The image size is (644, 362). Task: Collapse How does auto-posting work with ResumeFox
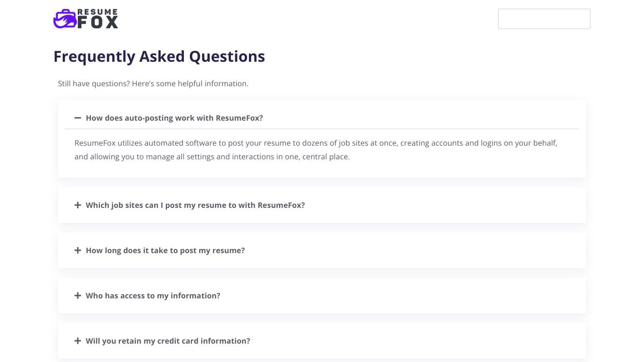(174, 118)
